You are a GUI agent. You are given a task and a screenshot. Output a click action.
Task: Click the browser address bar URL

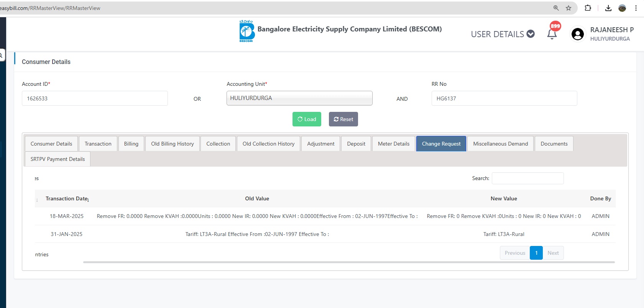pyautogui.click(x=50, y=8)
